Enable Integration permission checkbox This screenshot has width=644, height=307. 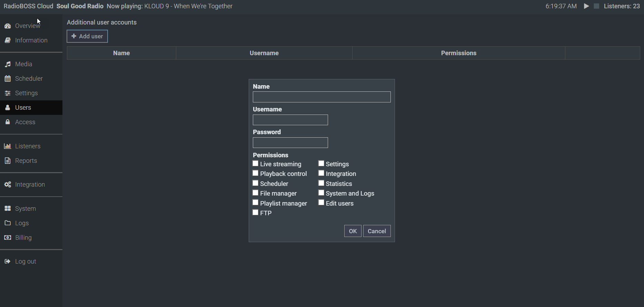pyautogui.click(x=321, y=173)
